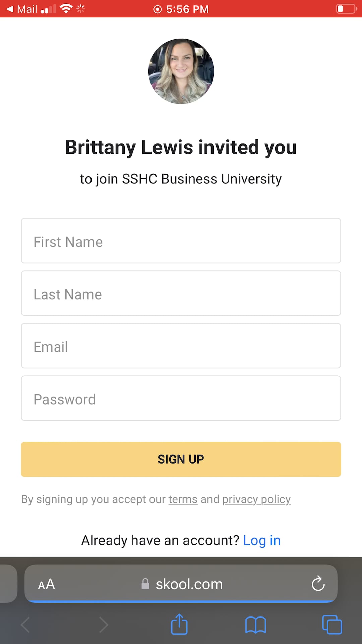Open the terms link
362x644 pixels.
pyautogui.click(x=183, y=499)
